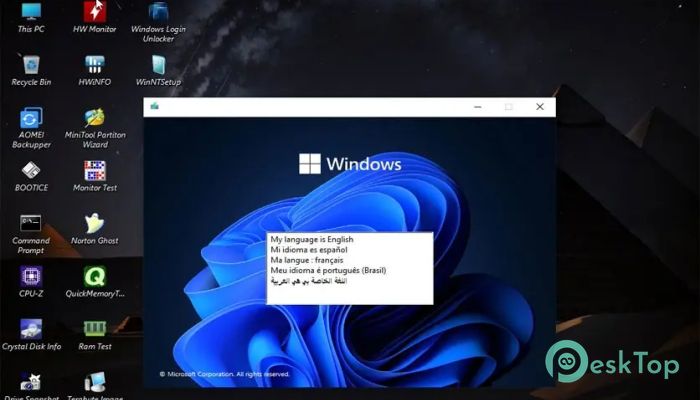Viewport: 700px width, 400px height.
Task: Select the Arabic language option
Action: (308, 281)
